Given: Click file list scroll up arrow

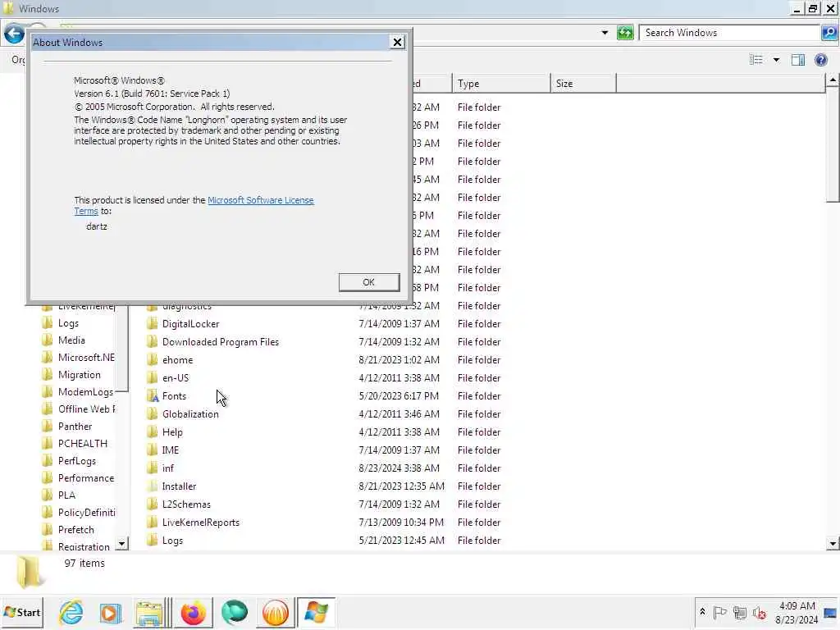Looking at the screenshot, I should [x=833, y=81].
